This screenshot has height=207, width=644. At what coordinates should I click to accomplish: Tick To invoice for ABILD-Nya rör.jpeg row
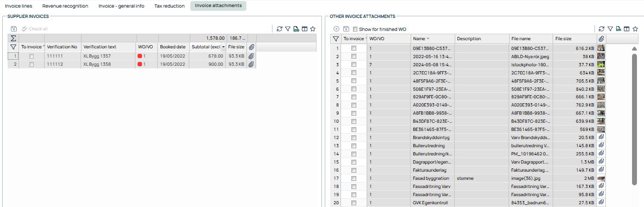[x=354, y=56]
